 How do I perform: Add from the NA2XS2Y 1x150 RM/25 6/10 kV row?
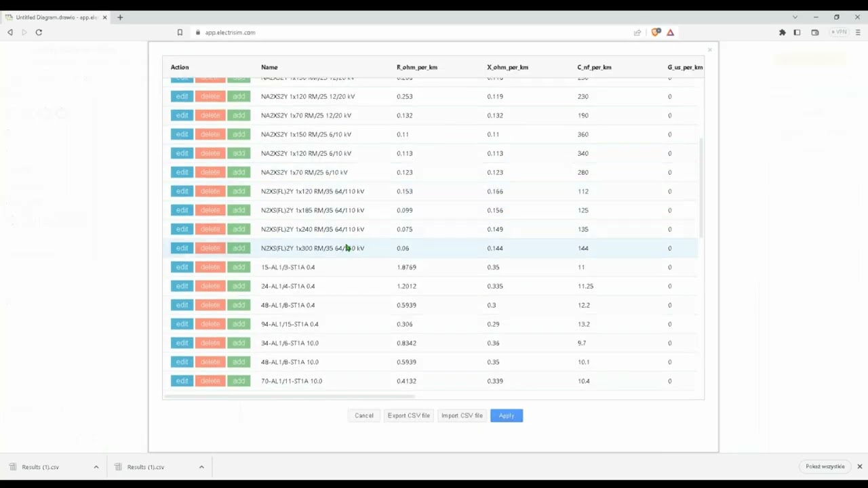coord(239,134)
